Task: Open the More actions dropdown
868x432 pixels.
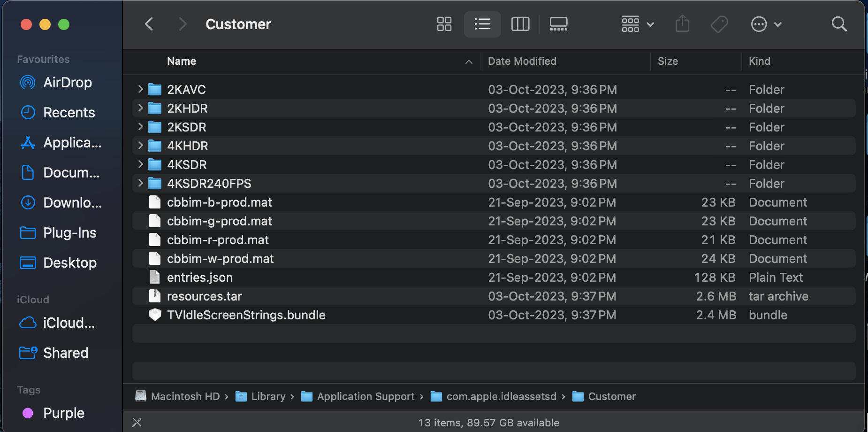Action: click(x=766, y=24)
